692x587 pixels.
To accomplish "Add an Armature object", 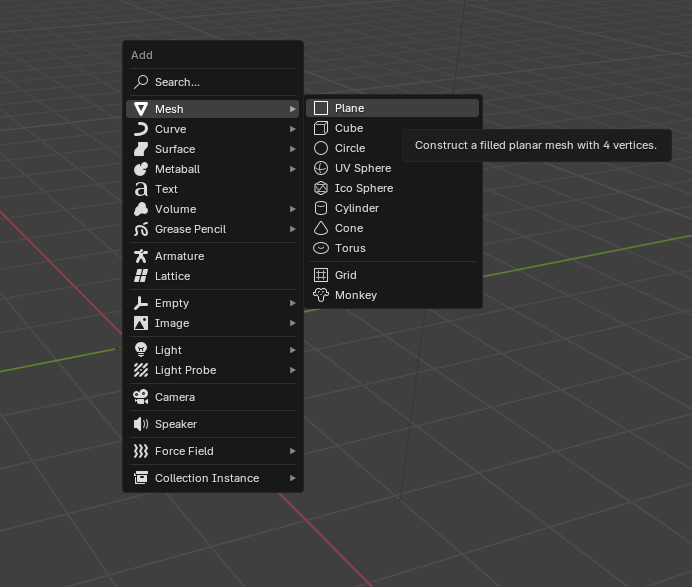I will tap(213, 256).
